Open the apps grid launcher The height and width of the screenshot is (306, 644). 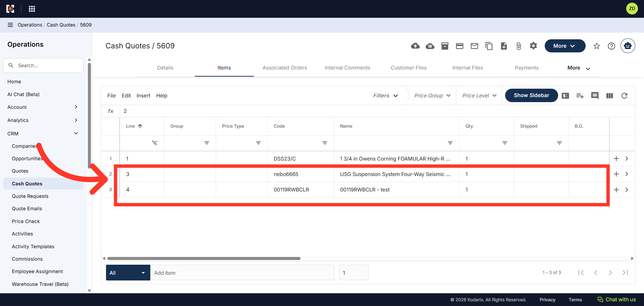(x=32, y=9)
